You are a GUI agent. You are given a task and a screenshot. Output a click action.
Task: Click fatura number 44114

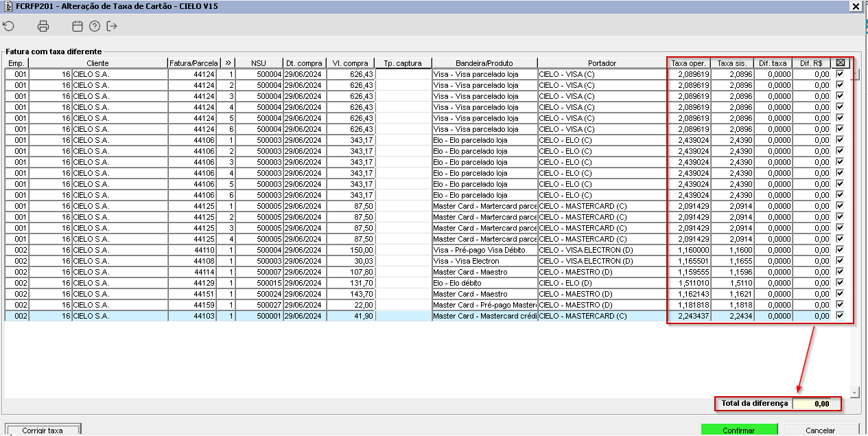pyautogui.click(x=193, y=272)
